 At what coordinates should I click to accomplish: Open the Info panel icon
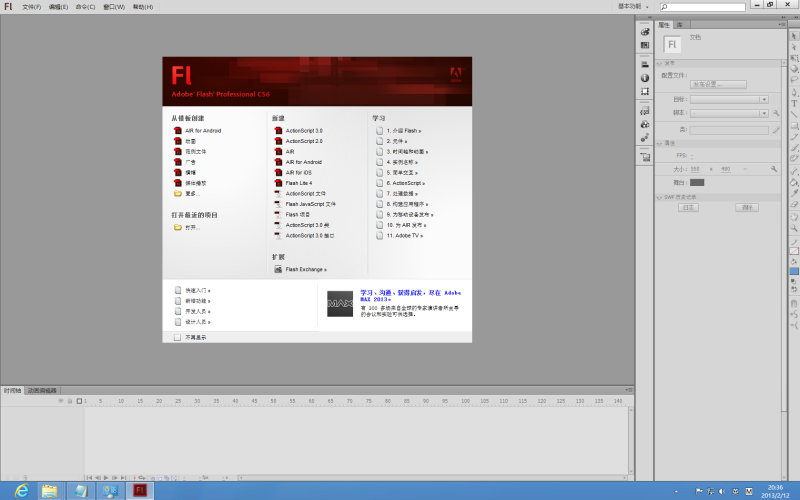645,78
